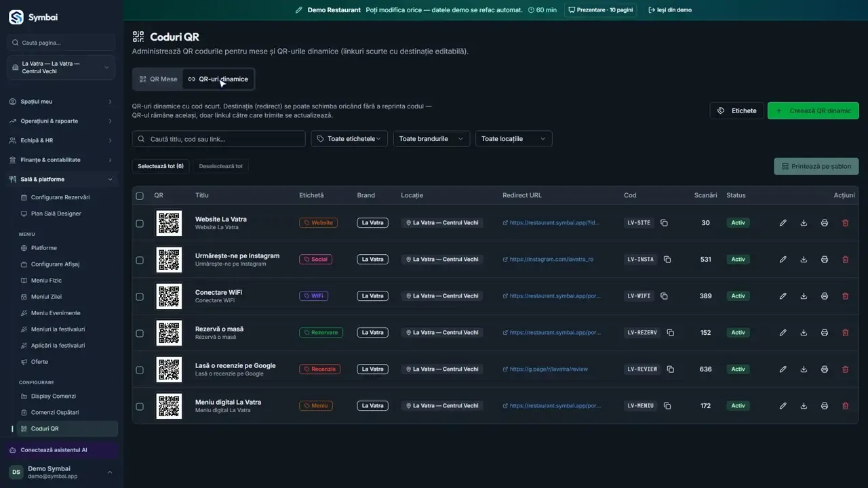This screenshot has height=488, width=868.
Task: Delete the Rezervă o masă QR entry
Action: [x=845, y=333]
